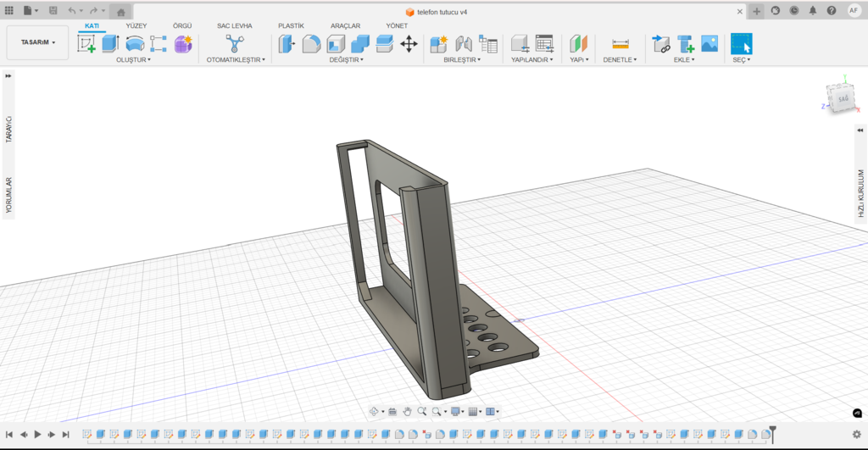Open the Help question mark icon
Screen dimensions: 868x450
click(x=832, y=10)
